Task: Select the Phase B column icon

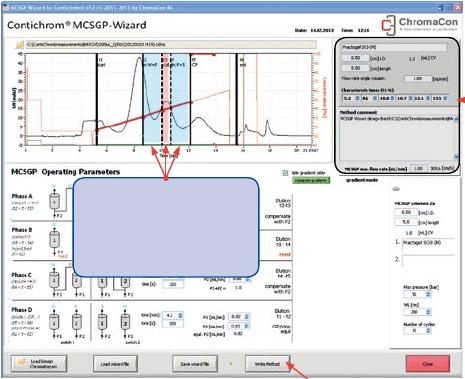Action: click(55, 240)
